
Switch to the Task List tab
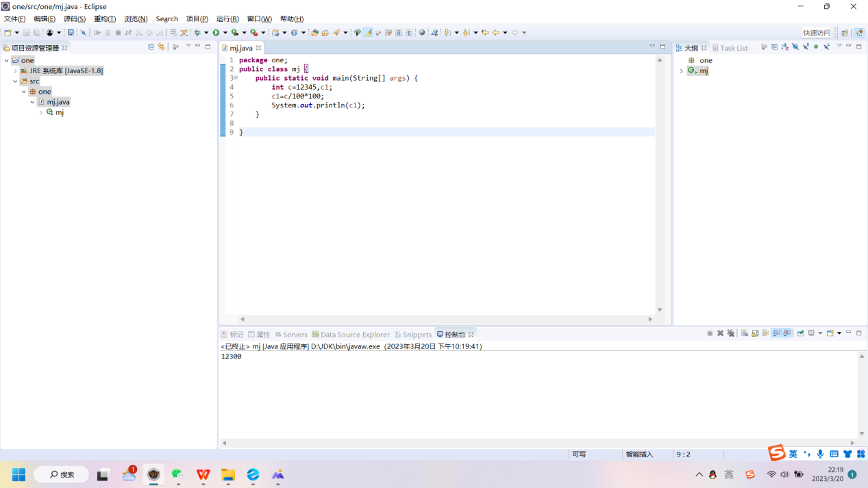pos(730,48)
